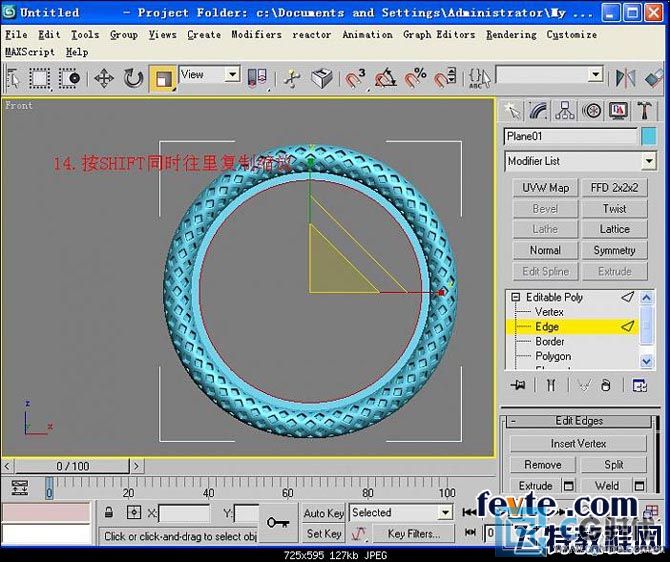Click the Align tool icon
This screenshot has height=562, width=670.
click(x=654, y=79)
